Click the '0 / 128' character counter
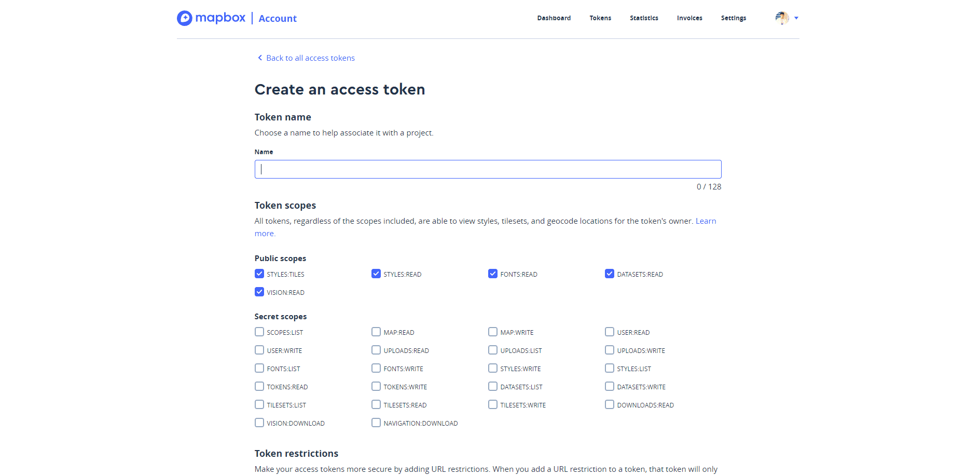Viewport: 980px width, 476px height. pyautogui.click(x=709, y=187)
